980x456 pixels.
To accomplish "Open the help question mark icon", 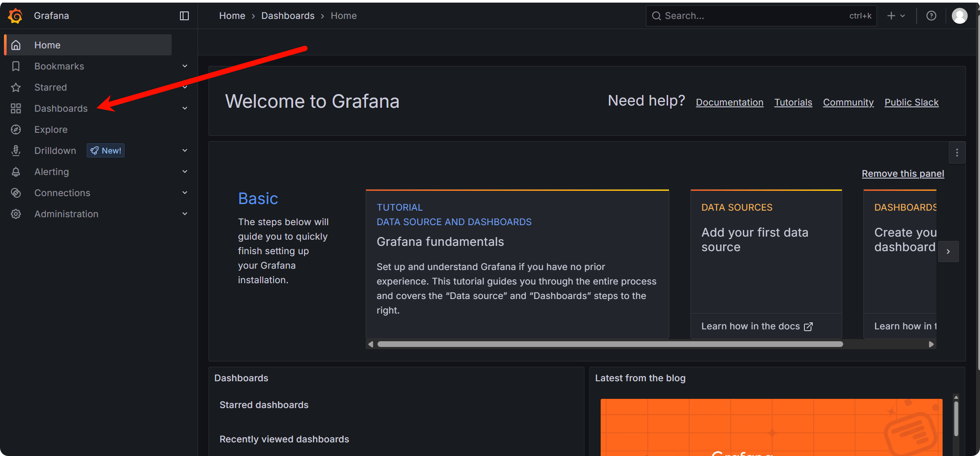I will 931,16.
